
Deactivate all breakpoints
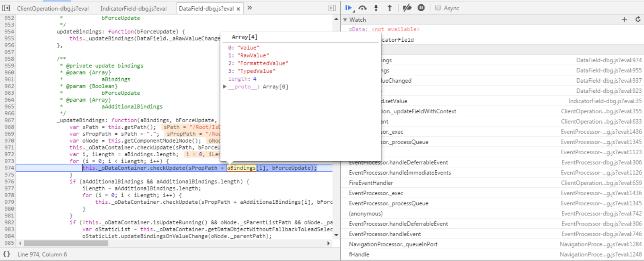coord(407,8)
